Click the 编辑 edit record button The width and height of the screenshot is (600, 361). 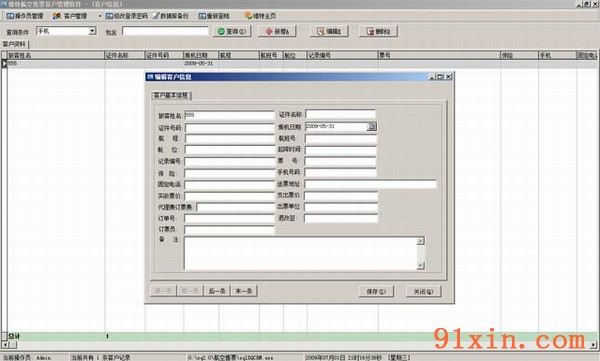[329, 31]
